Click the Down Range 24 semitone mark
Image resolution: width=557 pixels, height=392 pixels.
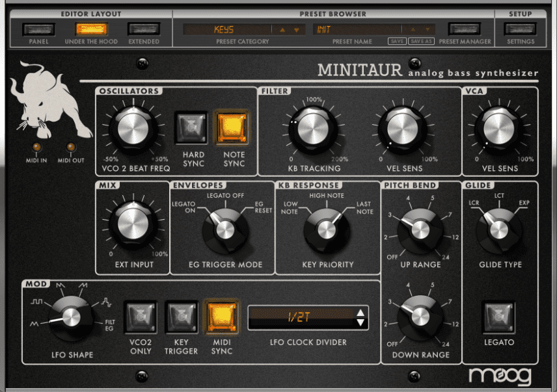446,344
